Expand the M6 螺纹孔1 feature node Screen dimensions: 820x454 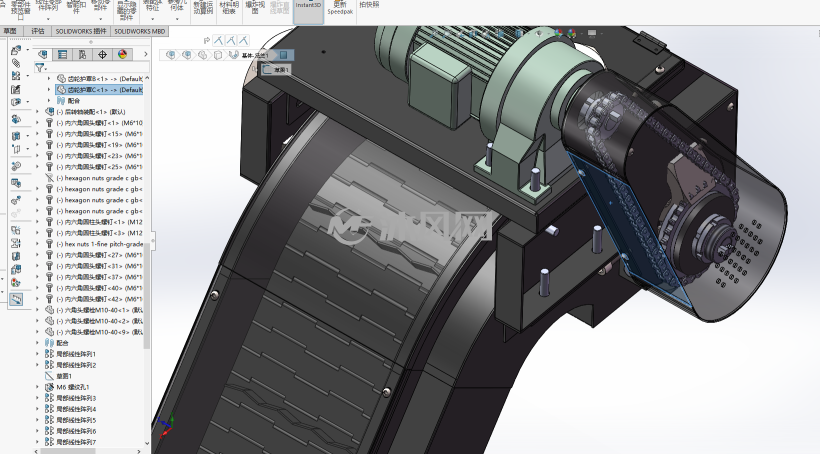click(x=38, y=387)
